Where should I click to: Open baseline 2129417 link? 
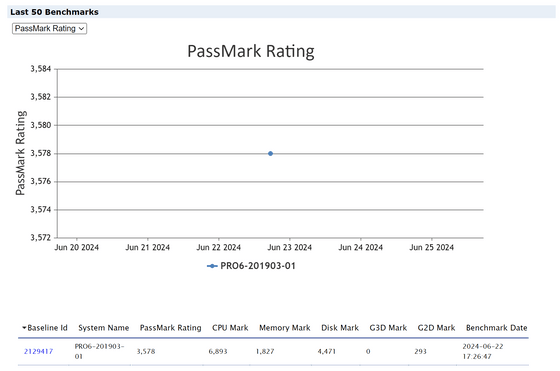[39, 351]
